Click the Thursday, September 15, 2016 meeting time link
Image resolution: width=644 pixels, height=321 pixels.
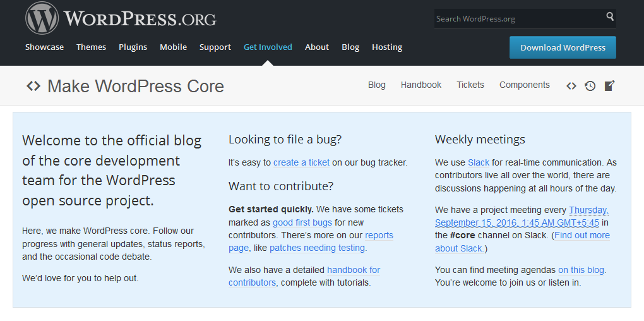(x=522, y=216)
